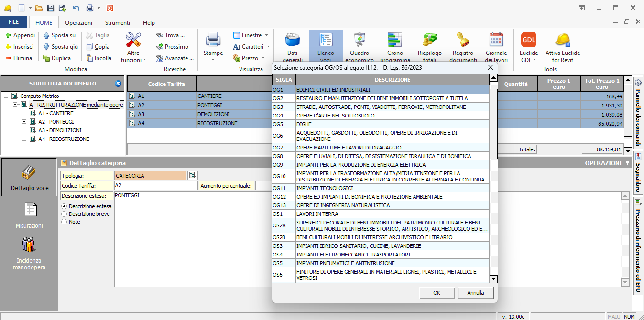Open the Stampe print icon
Screen dimensions: 644x320
(x=213, y=41)
